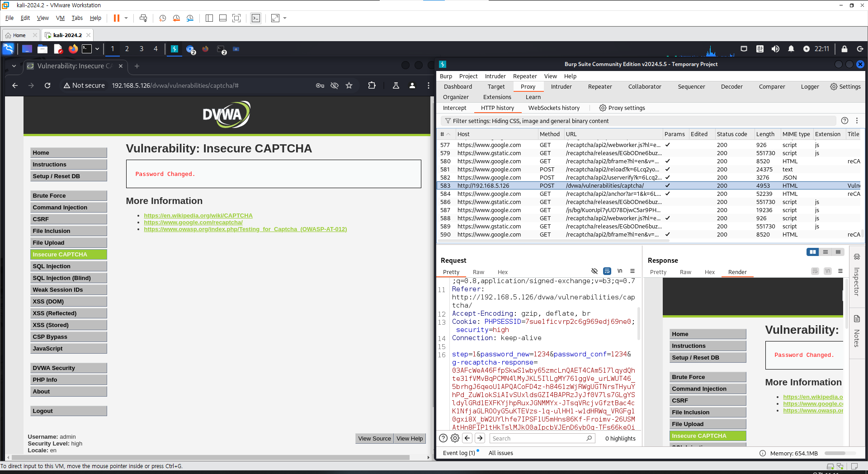The image size is (868, 474).
Task: Open HTTP history options three-dot menu
Action: (x=857, y=121)
